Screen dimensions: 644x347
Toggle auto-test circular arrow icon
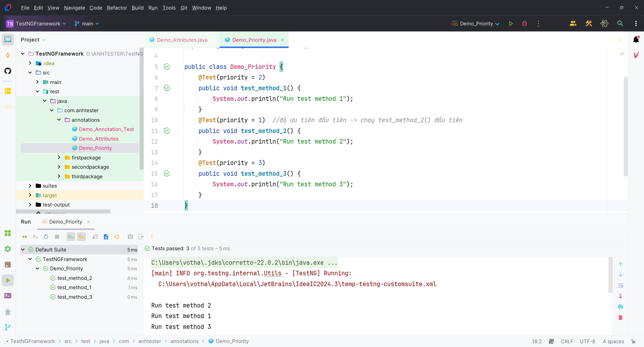click(x=46, y=237)
